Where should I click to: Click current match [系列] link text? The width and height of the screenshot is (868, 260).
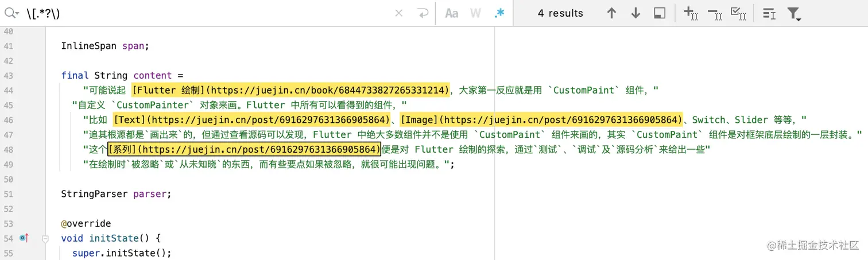click(x=245, y=150)
